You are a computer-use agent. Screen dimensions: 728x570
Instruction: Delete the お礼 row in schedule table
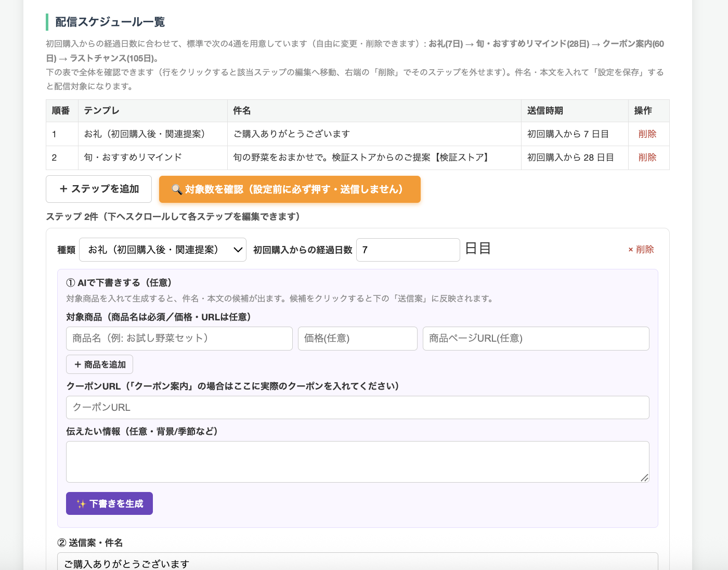pos(647,134)
